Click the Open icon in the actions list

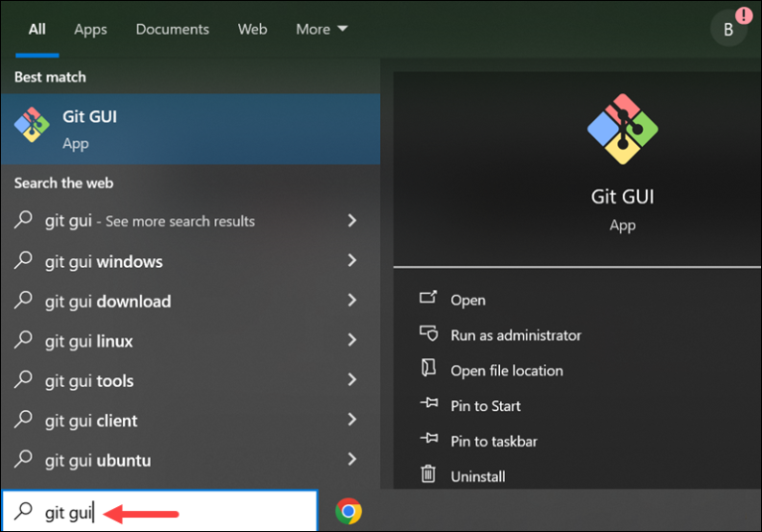[429, 297]
